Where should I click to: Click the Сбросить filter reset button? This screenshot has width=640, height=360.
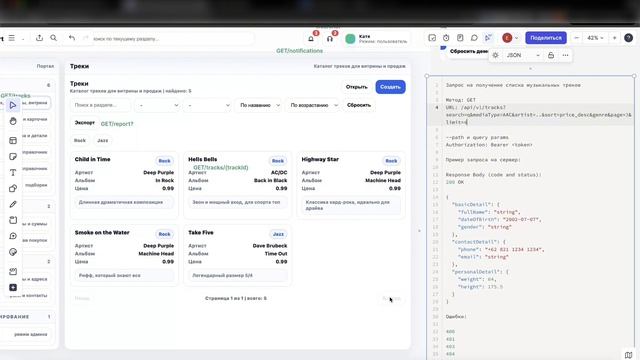coord(359,105)
